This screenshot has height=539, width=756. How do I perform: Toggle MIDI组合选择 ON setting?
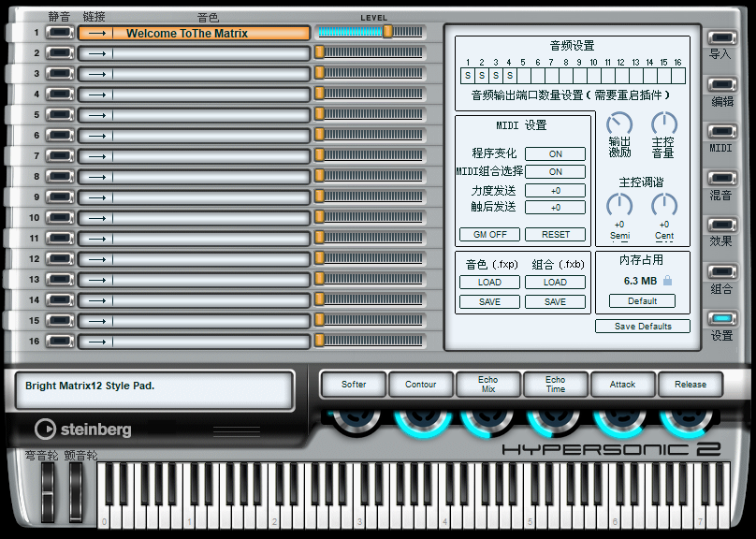[x=555, y=171]
